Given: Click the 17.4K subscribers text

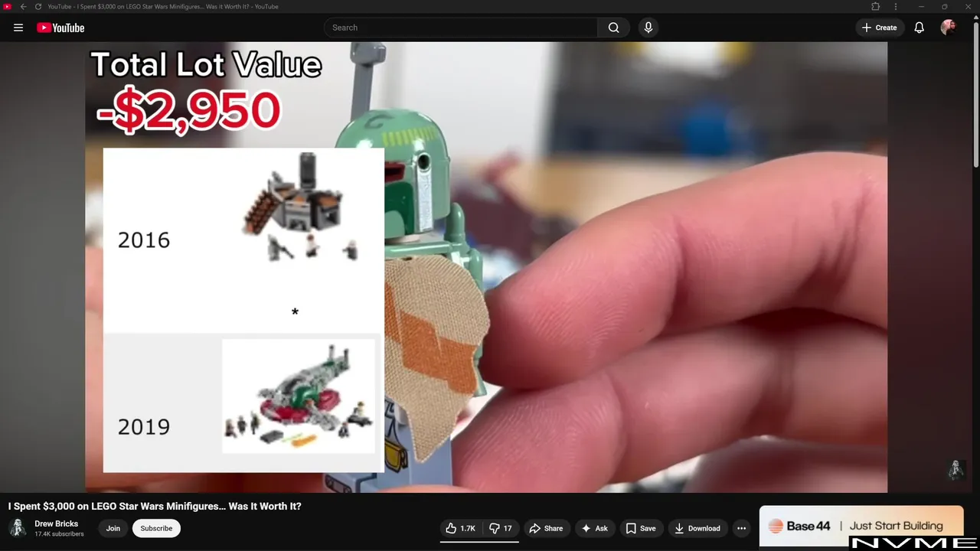Looking at the screenshot, I should (59, 534).
